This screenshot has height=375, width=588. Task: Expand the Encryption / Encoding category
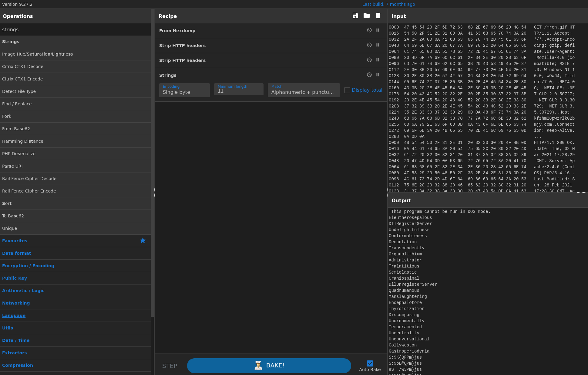coord(75,266)
